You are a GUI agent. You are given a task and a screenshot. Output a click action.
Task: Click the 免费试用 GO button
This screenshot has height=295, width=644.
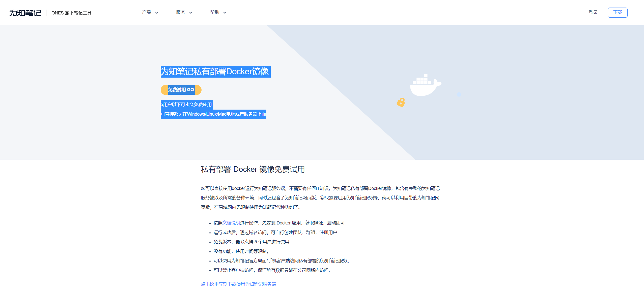tap(181, 90)
